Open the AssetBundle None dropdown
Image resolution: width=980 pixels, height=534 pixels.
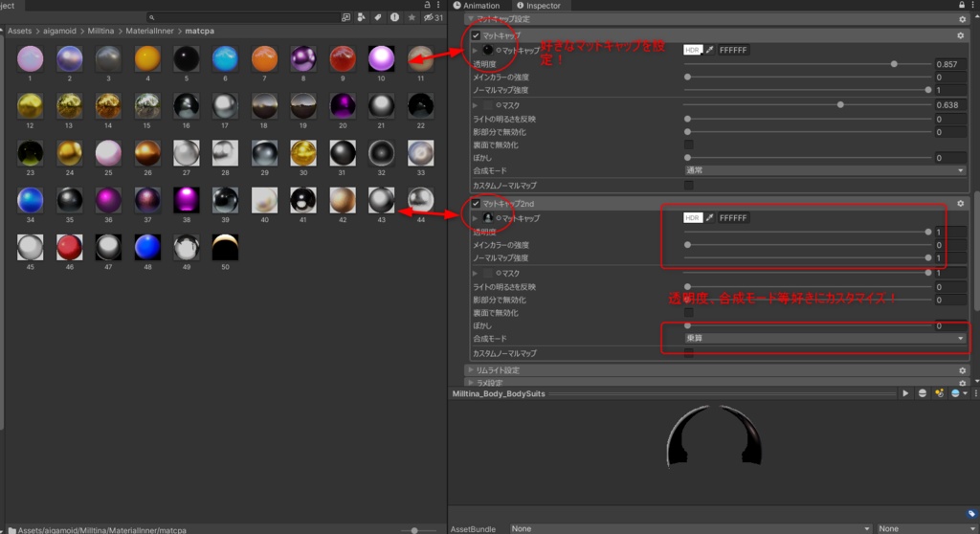pyautogui.click(x=690, y=528)
